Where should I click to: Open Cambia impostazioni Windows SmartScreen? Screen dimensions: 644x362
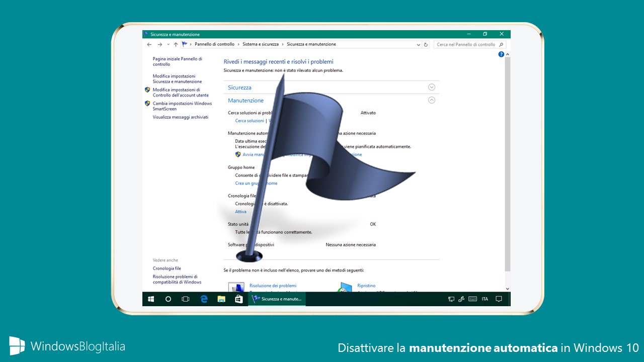[x=183, y=106]
